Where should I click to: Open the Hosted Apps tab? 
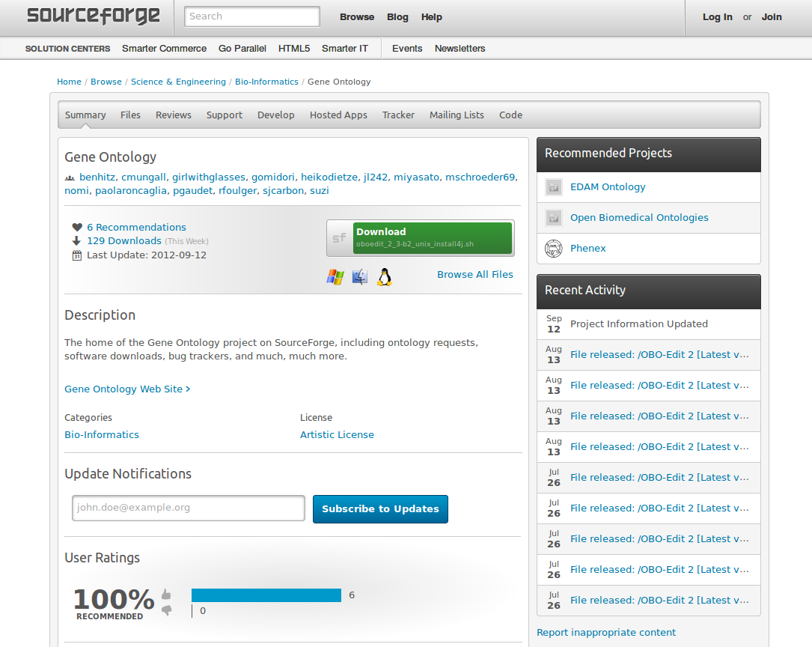point(339,115)
